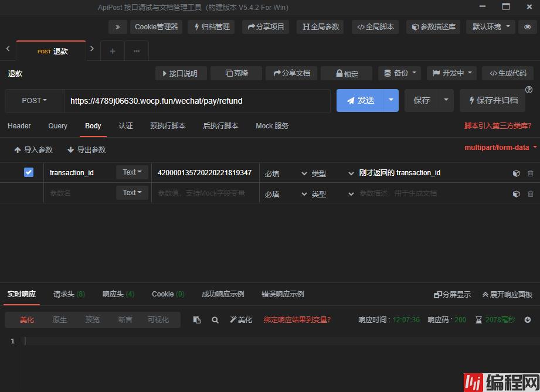This screenshot has width=540, height=392.
Task: Add a new request tab
Action: pos(113,51)
